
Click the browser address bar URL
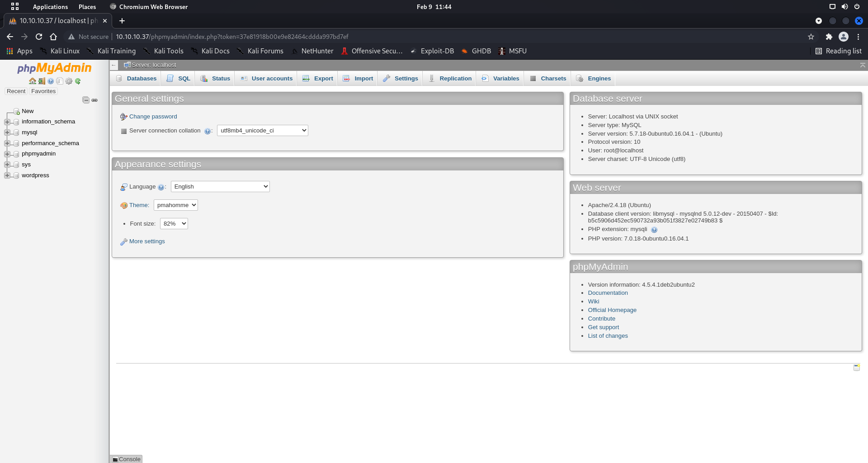231,37
